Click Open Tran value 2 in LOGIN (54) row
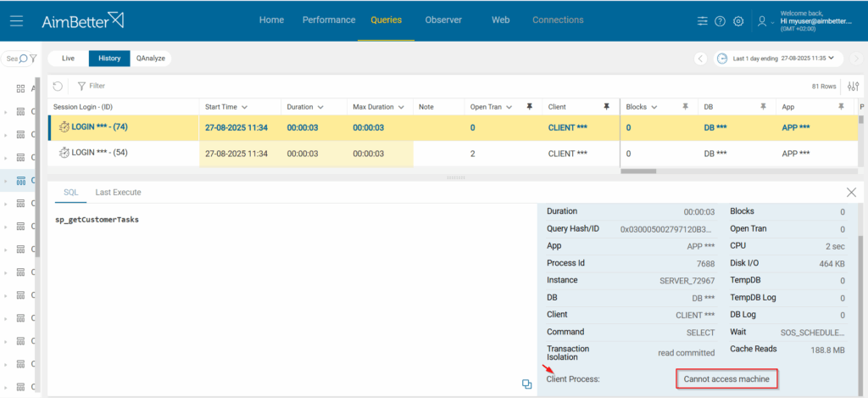 coord(473,154)
